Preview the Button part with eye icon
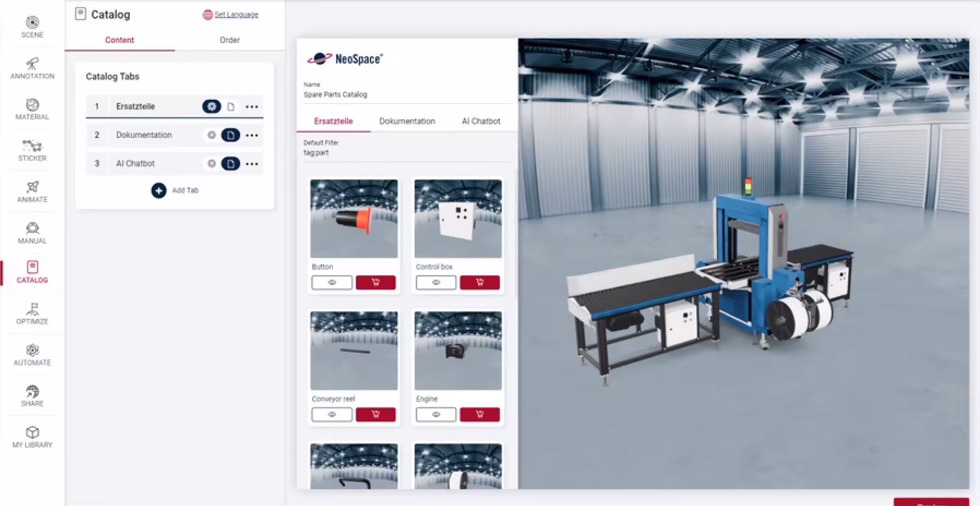Screen dimensions: 980x506 click(332, 282)
